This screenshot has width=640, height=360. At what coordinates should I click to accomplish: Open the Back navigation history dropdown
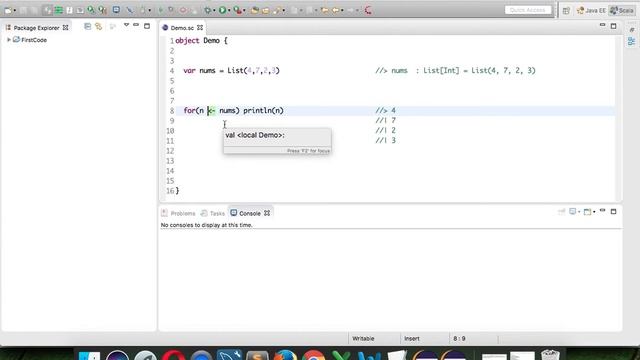[342, 10]
